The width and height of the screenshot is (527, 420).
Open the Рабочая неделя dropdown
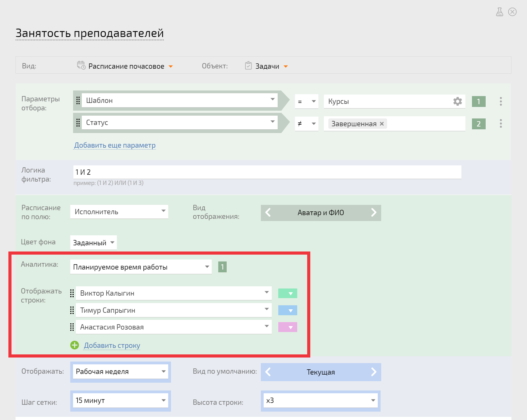121,372
